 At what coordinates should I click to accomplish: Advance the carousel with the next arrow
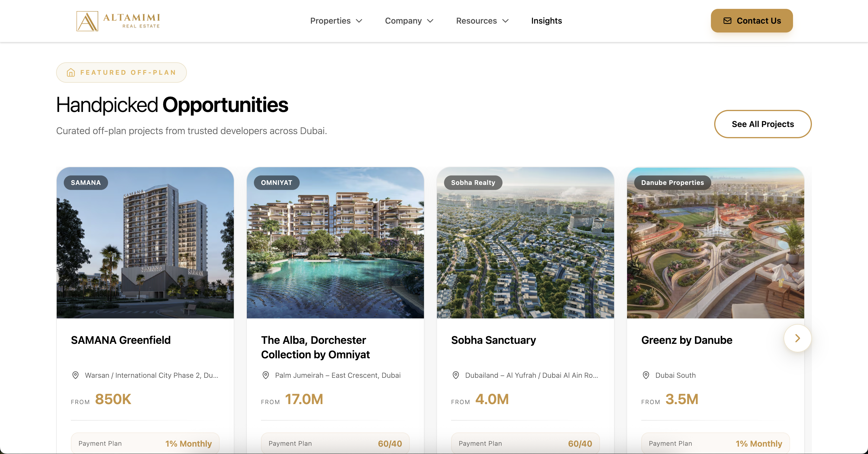click(797, 338)
